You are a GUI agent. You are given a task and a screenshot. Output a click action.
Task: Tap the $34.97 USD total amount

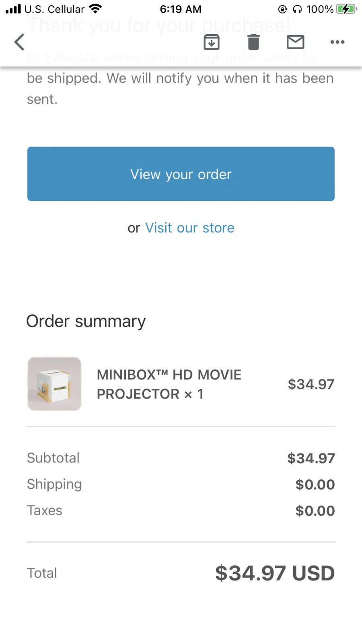click(275, 573)
